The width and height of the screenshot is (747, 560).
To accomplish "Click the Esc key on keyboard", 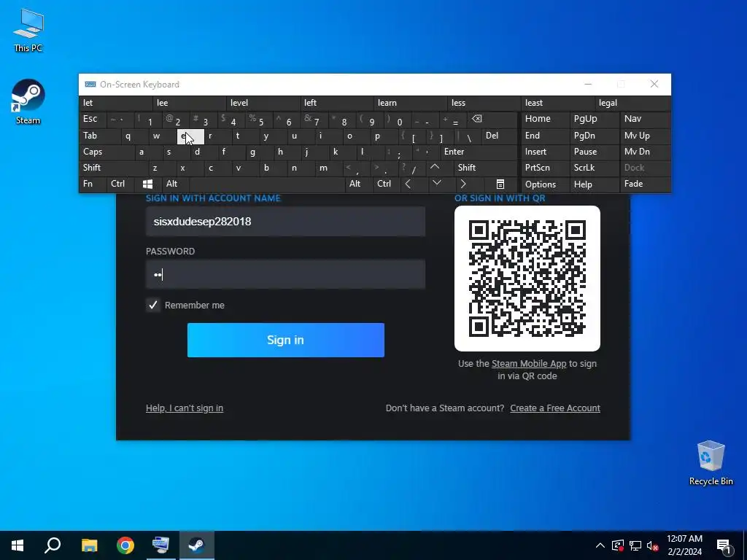I will pos(93,119).
